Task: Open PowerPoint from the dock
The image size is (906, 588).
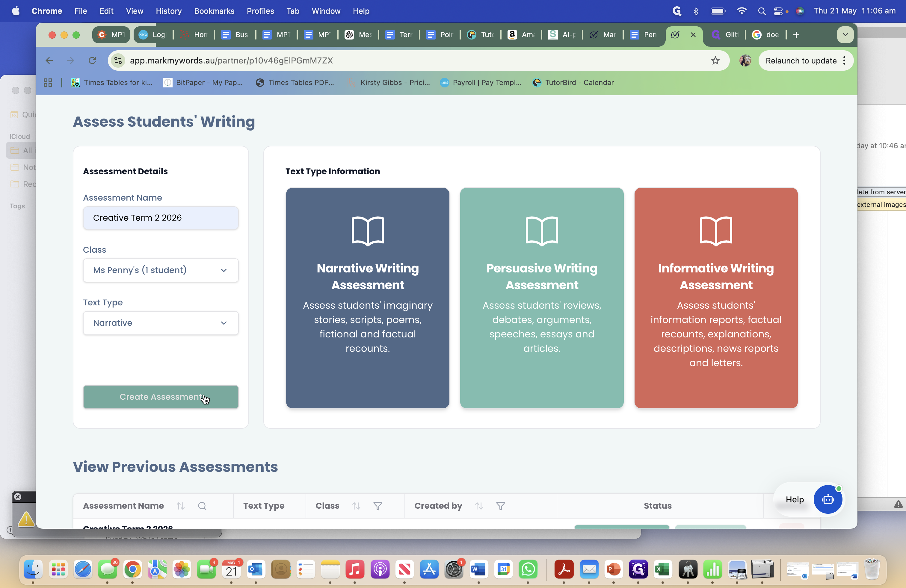Action: pos(613,569)
